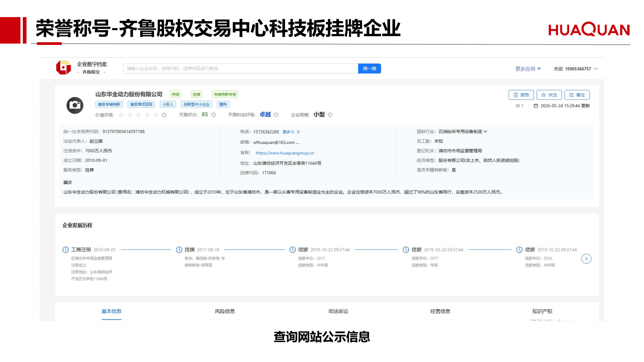The image size is (644, 362).
Task: Click info icon beside 卓越 rating
Action: pyautogui.click(x=276, y=115)
